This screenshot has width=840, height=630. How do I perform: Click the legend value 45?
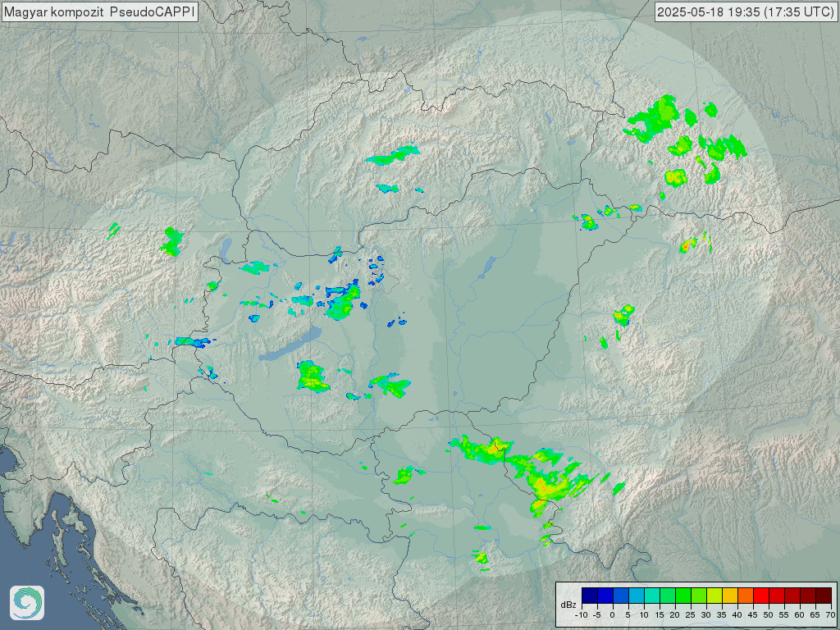(753, 615)
